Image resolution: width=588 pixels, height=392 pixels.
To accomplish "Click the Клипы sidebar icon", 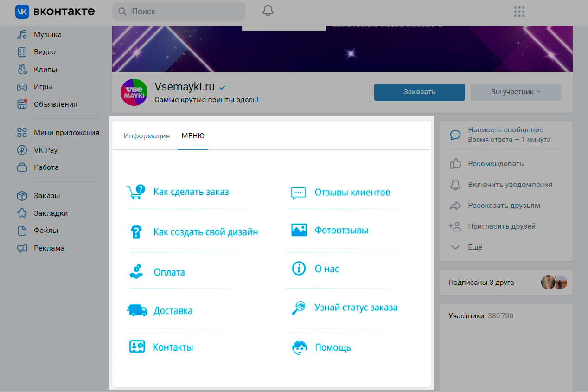I will [x=22, y=70].
